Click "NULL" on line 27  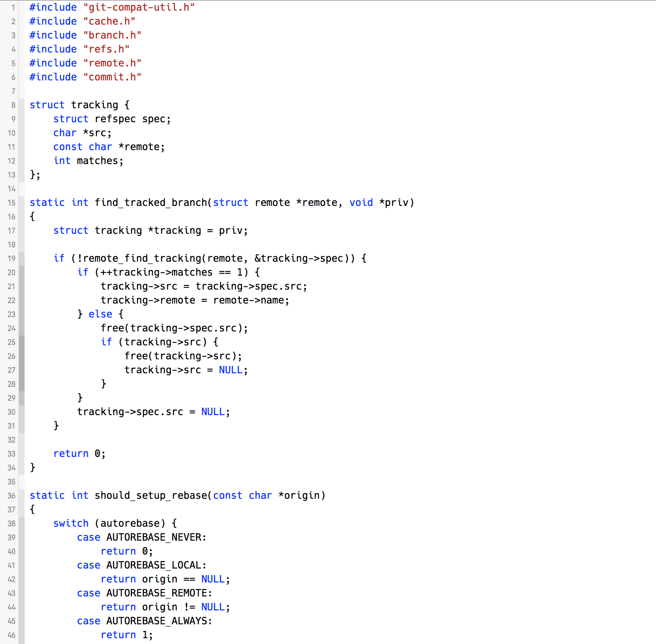[x=230, y=370]
